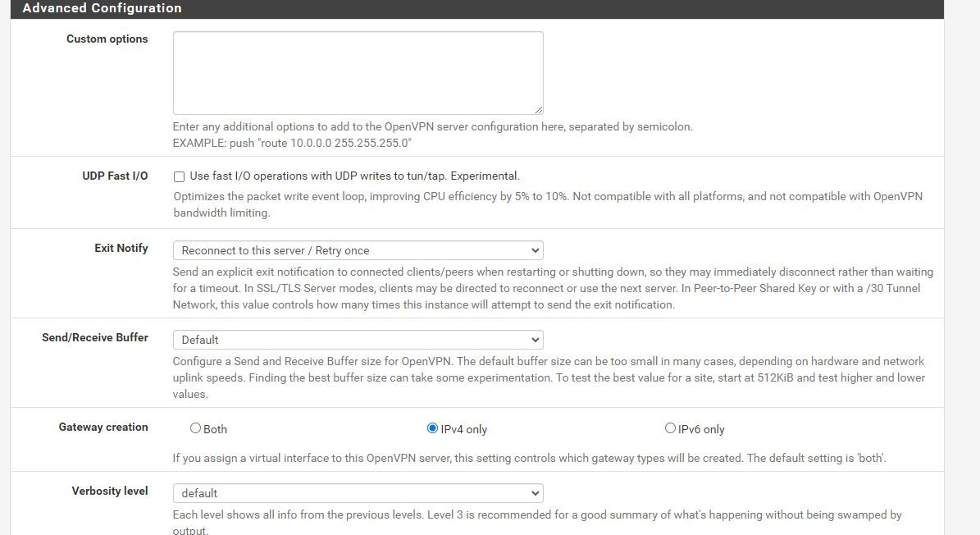
Task: Choose IPv4 only for gateway creation
Action: 432,428
